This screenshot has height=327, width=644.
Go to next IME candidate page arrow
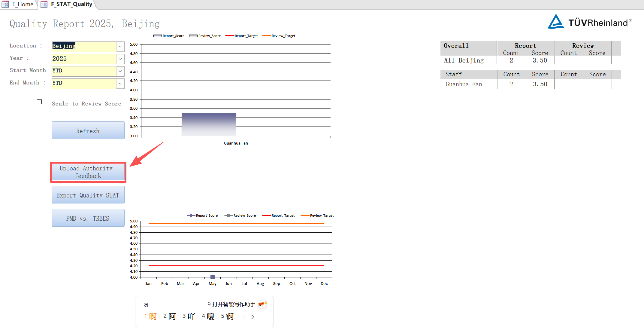252,317
